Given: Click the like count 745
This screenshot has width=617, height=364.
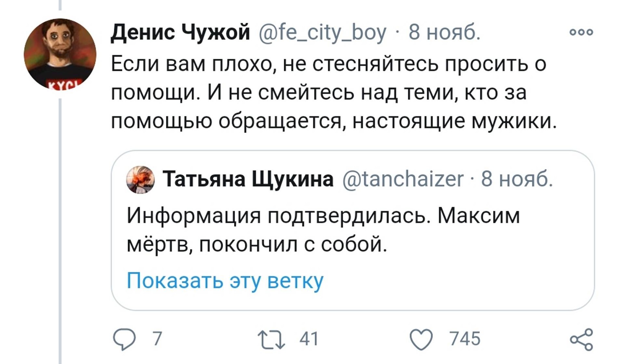Looking at the screenshot, I should click(465, 339).
